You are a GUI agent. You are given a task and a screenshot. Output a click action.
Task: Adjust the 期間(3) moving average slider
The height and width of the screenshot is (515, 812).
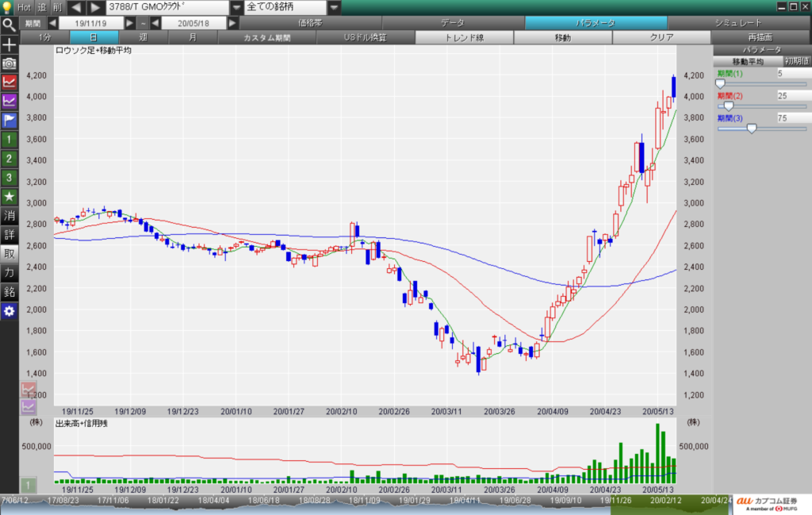point(752,128)
